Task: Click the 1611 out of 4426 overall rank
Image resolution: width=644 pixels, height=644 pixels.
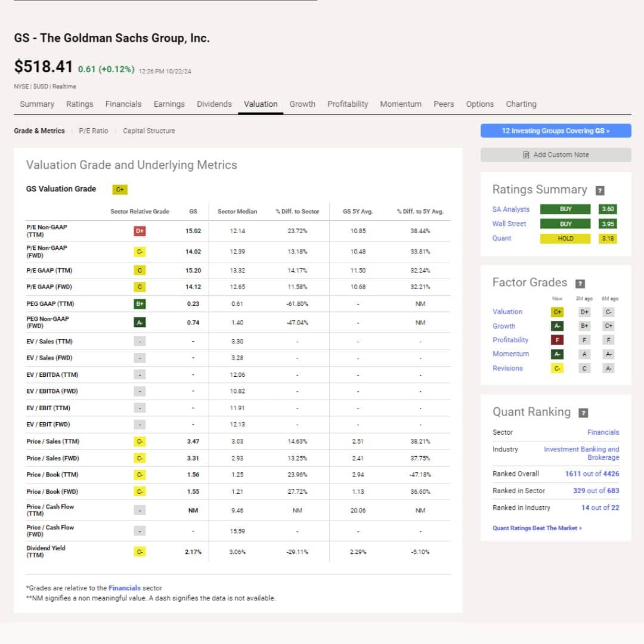Action: coord(592,474)
